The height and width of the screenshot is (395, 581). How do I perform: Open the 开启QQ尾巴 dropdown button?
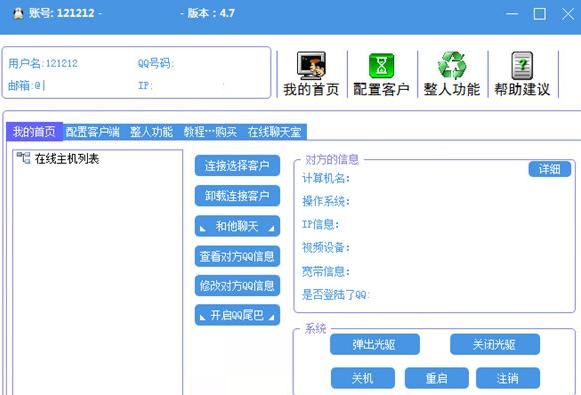237,315
